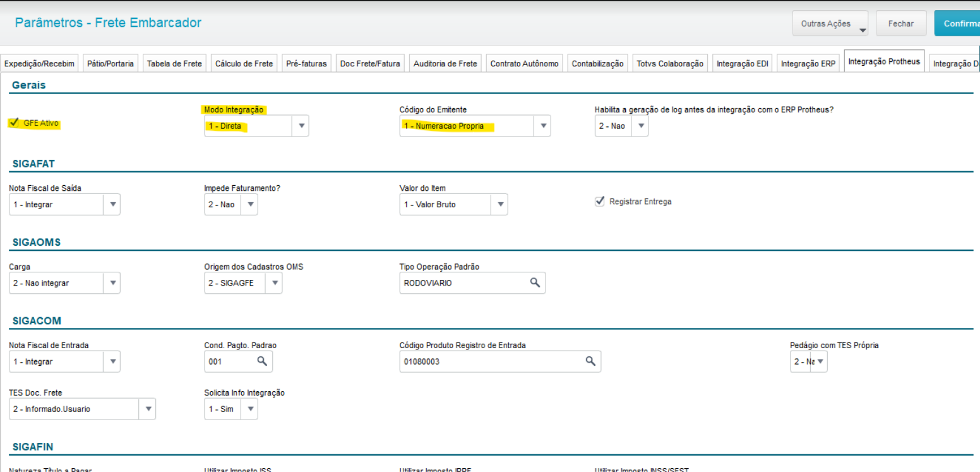Open the Modo Integração dropdown

[301, 126]
